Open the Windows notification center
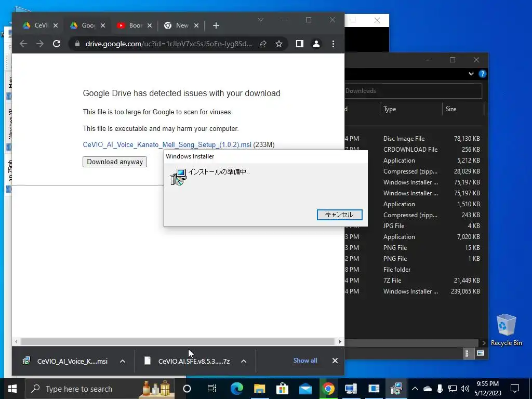The width and height of the screenshot is (532, 399). coord(515,389)
